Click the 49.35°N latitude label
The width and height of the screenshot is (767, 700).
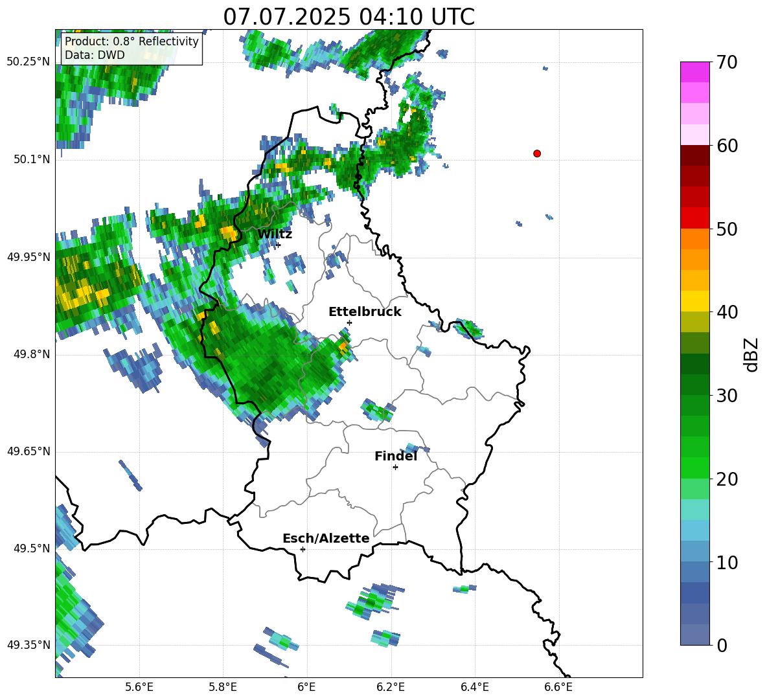[x=29, y=645]
